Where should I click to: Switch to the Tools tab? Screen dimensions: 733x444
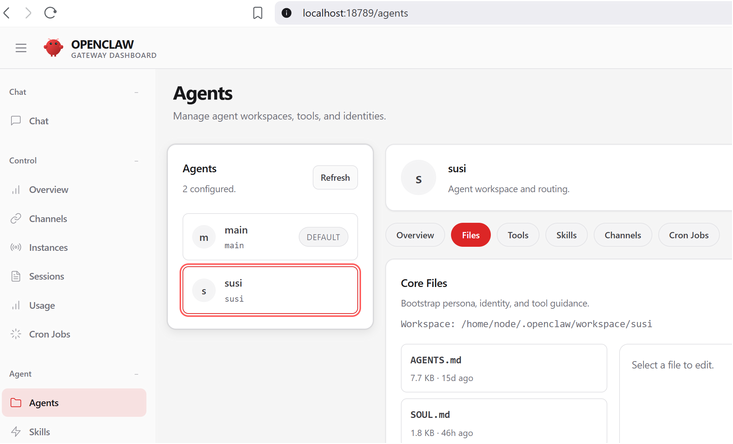(518, 235)
